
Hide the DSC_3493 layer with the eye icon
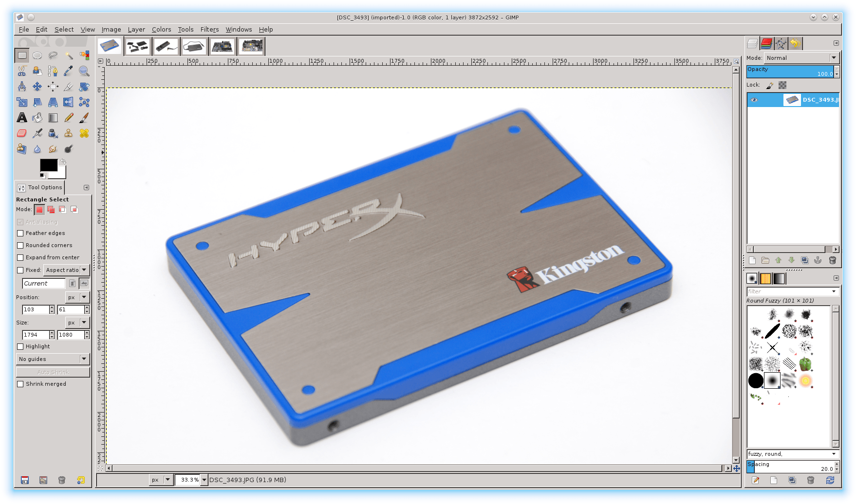click(x=754, y=100)
